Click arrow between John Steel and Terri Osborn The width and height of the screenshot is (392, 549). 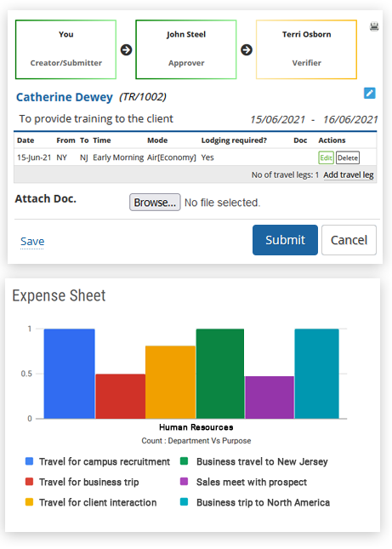point(247,50)
